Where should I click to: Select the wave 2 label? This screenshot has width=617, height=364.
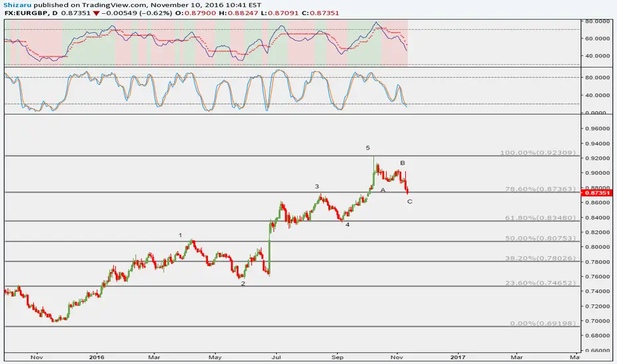(243, 283)
